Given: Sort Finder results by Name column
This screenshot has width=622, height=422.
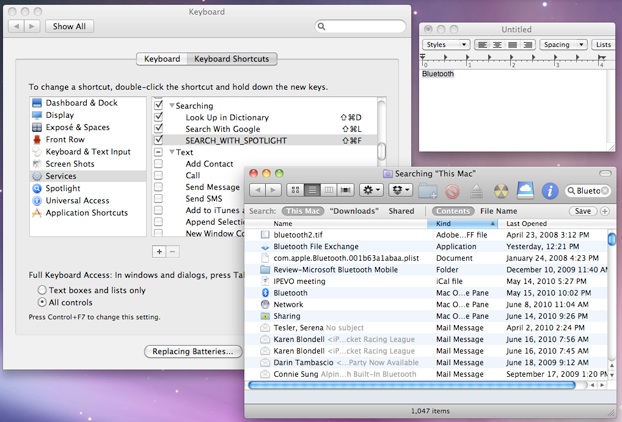Looking at the screenshot, I should 336,224.
